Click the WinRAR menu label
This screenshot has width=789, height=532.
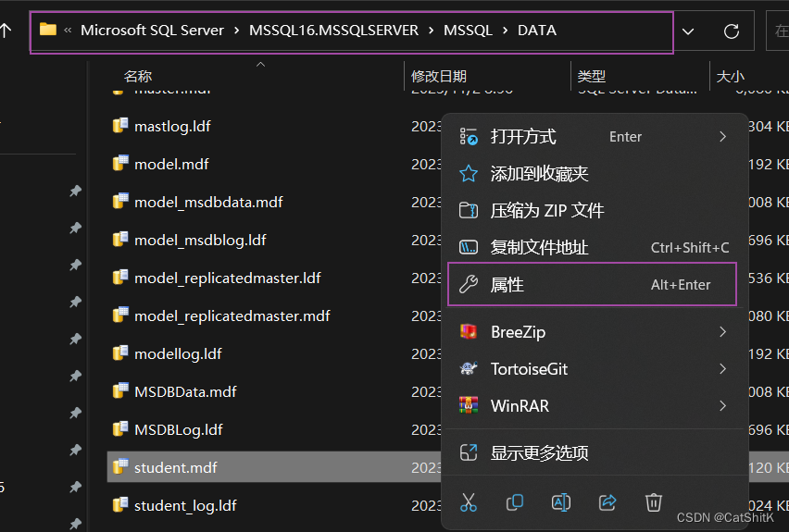point(520,406)
